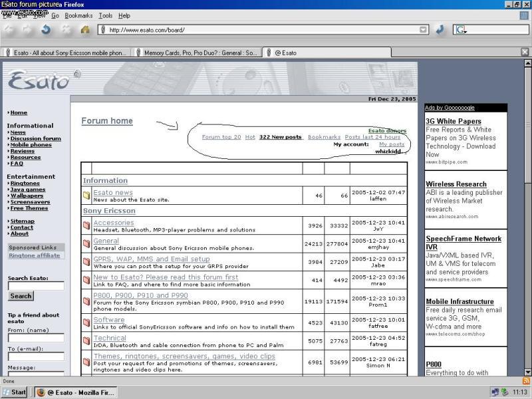This screenshot has width=532, height=399.
Task: Open the Java games sidebar link
Action: point(28,190)
